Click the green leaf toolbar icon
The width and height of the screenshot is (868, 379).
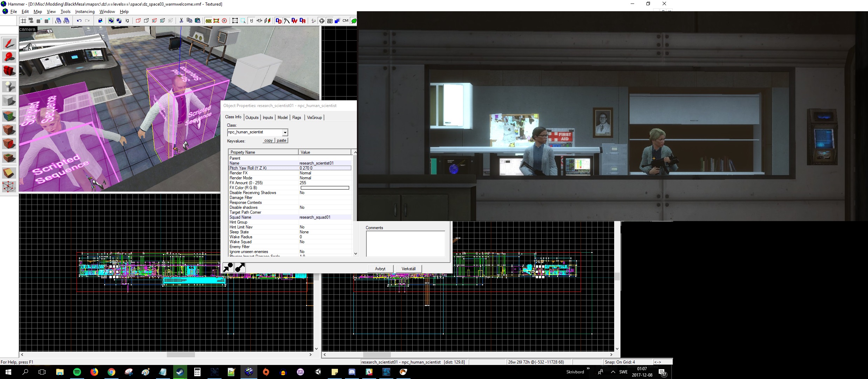tap(354, 21)
